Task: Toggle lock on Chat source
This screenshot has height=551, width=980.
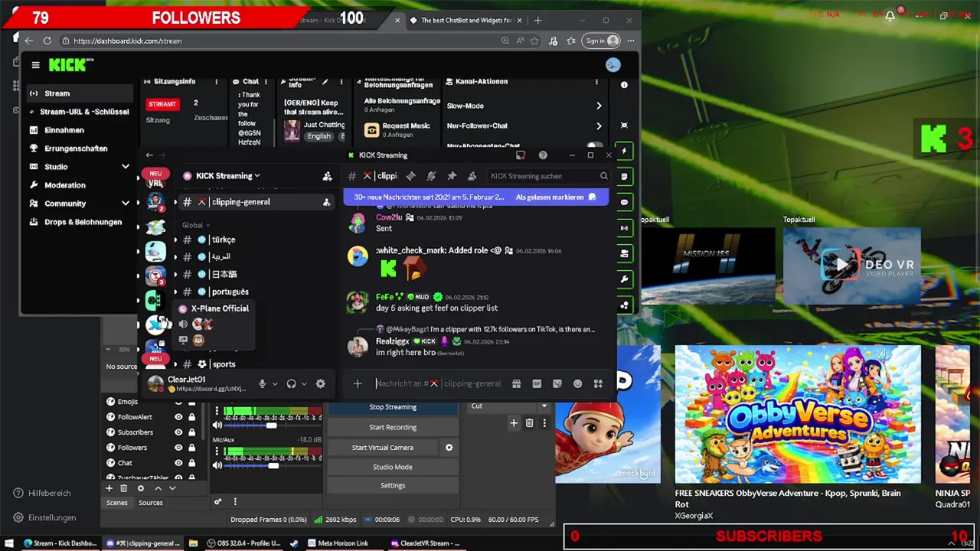Action: [x=191, y=463]
